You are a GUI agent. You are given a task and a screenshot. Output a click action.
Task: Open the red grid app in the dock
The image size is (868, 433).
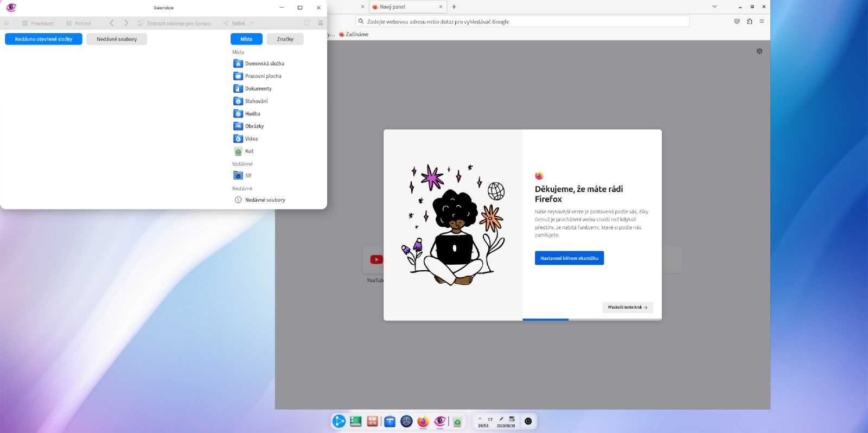(372, 421)
